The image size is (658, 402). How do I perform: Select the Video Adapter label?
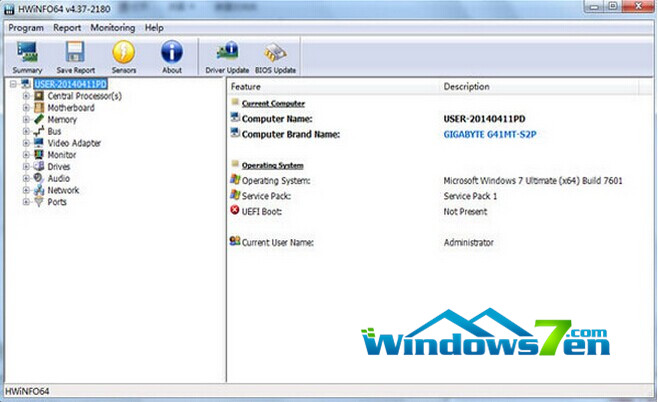coord(74,143)
